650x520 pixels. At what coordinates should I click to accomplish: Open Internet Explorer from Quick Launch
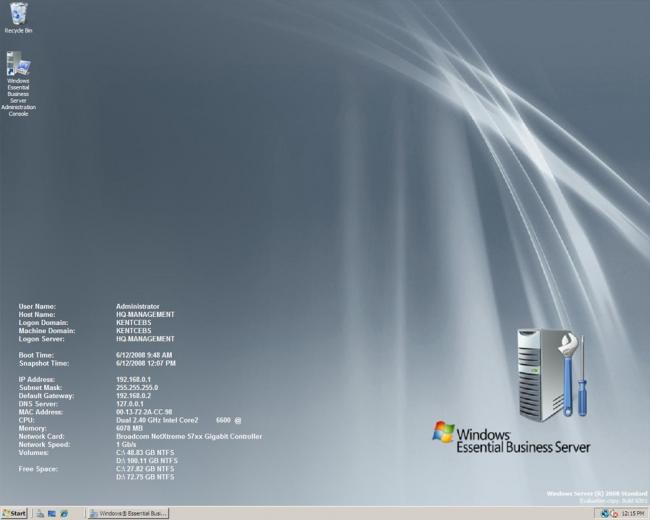pyautogui.click(x=64, y=514)
